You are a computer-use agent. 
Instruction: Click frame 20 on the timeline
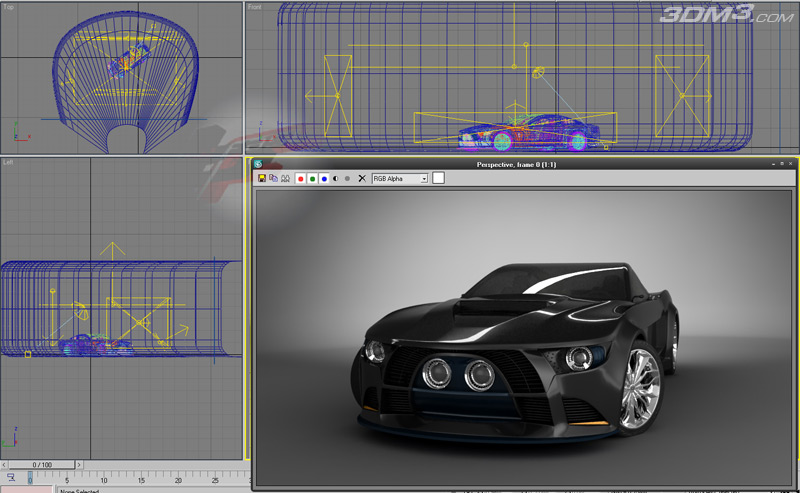(178, 480)
